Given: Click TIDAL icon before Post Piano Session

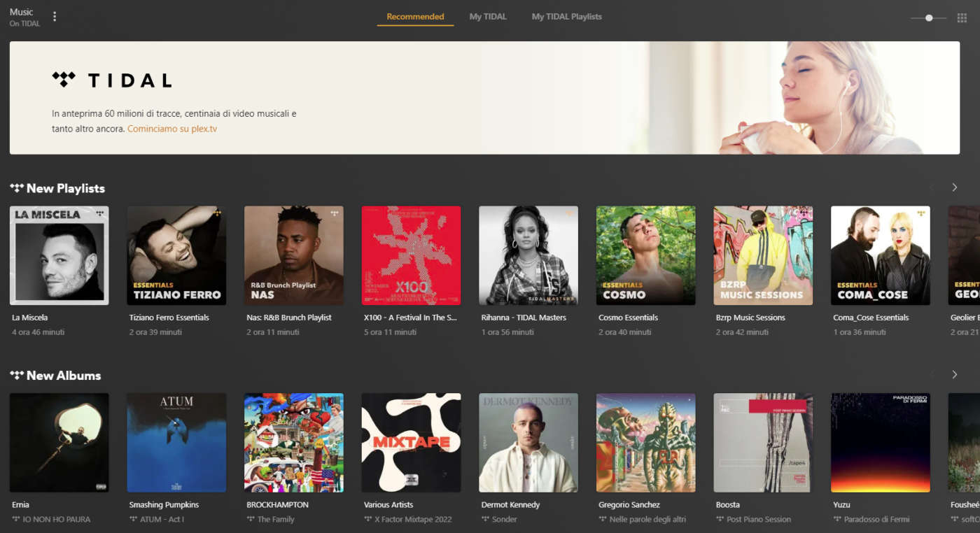Looking at the screenshot, I should 720,519.
